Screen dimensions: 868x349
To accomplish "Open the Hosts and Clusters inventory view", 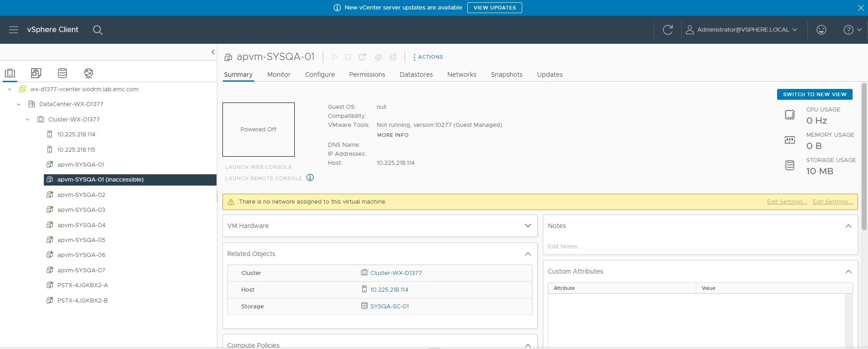I will [10, 73].
